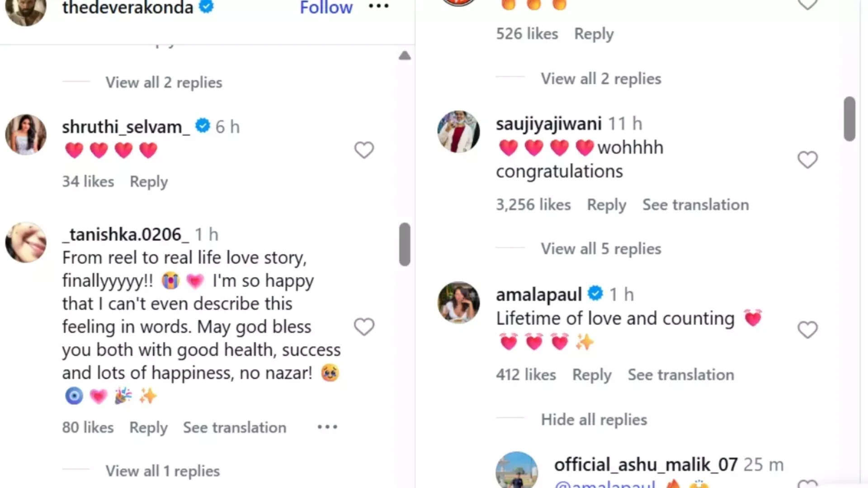Collapse replies with Hide all replies
The width and height of the screenshot is (868, 488).
(x=594, y=419)
